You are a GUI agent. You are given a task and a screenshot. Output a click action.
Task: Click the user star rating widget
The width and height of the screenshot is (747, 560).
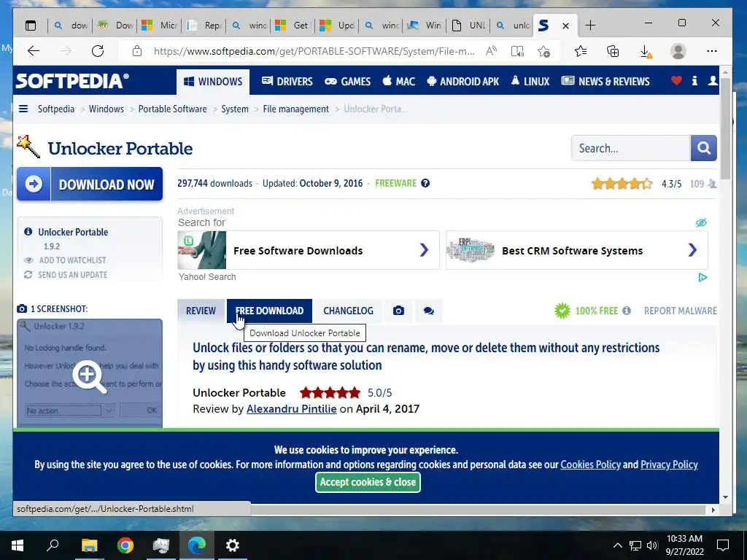(622, 183)
